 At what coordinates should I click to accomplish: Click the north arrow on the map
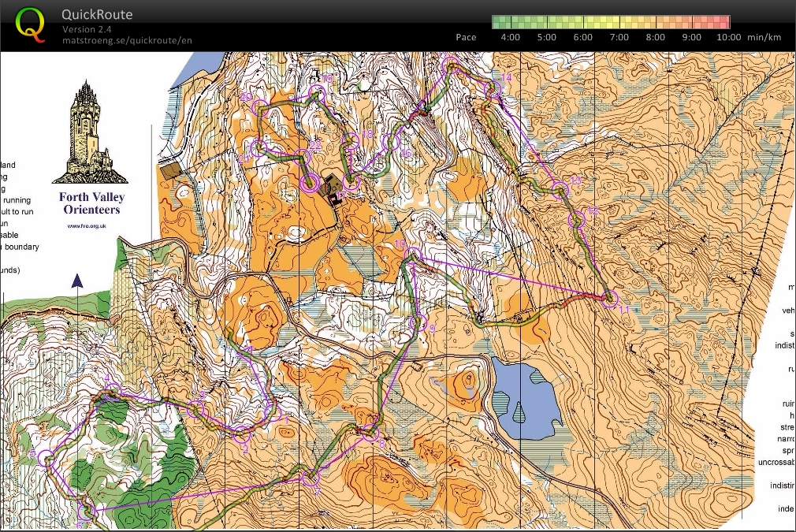77,281
